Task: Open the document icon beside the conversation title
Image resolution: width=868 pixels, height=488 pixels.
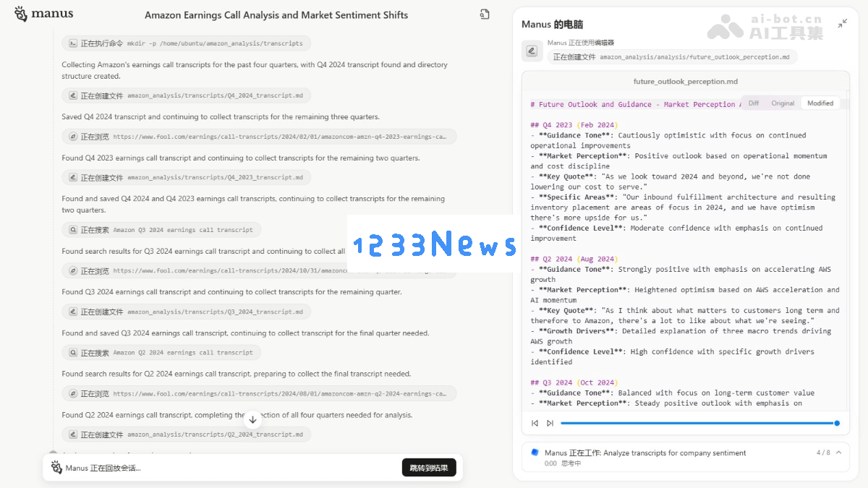Action: coord(485,14)
